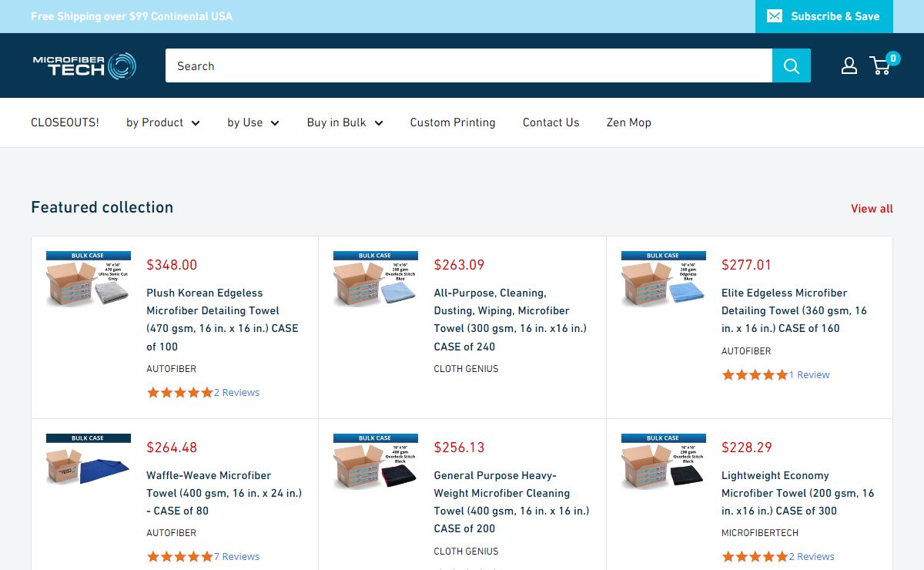This screenshot has width=924, height=570.
Task: Open Elite Edgeless Towel product thumbnail
Action: coord(664,279)
